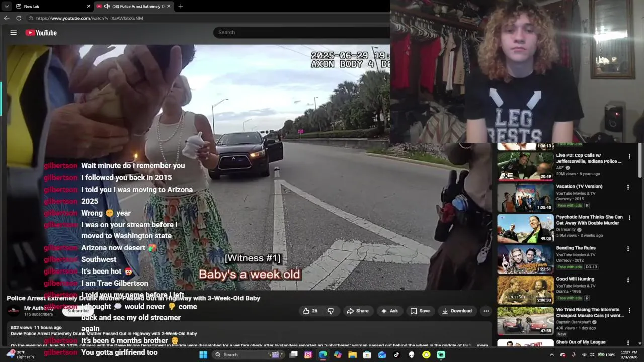This screenshot has width=644, height=362.
Task: Open the Mr Authority channel avatar
Action: pyautogui.click(x=14, y=311)
